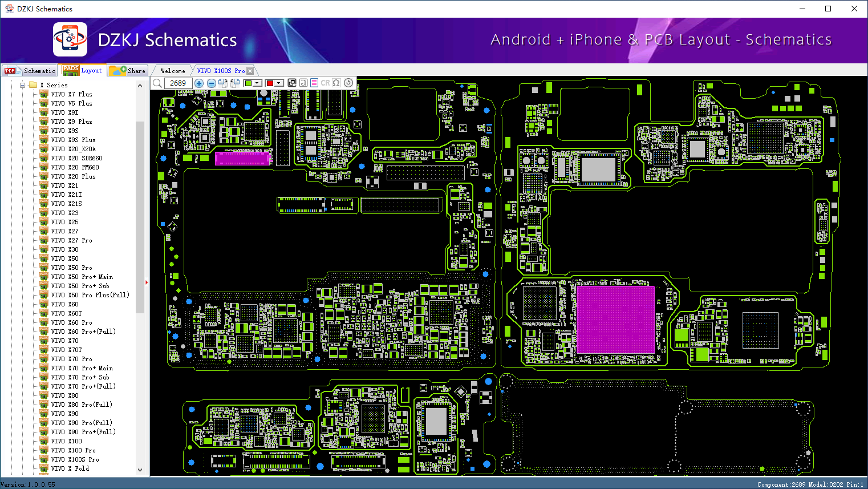Viewport: 868px width, 489px height.
Task: Click the green color swatch
Action: coord(248,83)
